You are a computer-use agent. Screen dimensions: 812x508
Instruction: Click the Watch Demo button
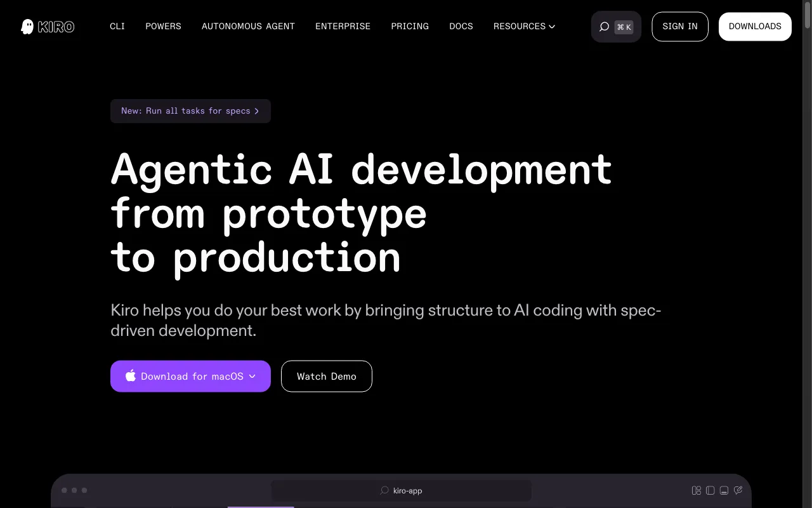[327, 377]
